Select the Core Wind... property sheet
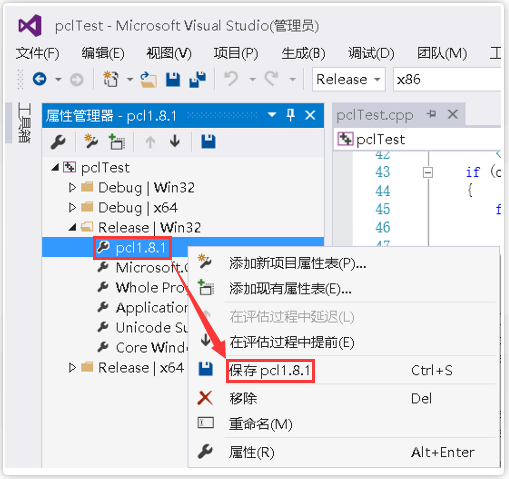Screen dimensions: 509x479 pos(152,348)
